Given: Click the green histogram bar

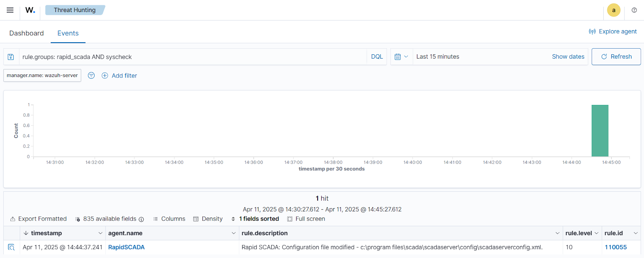Looking at the screenshot, I should click(x=600, y=131).
